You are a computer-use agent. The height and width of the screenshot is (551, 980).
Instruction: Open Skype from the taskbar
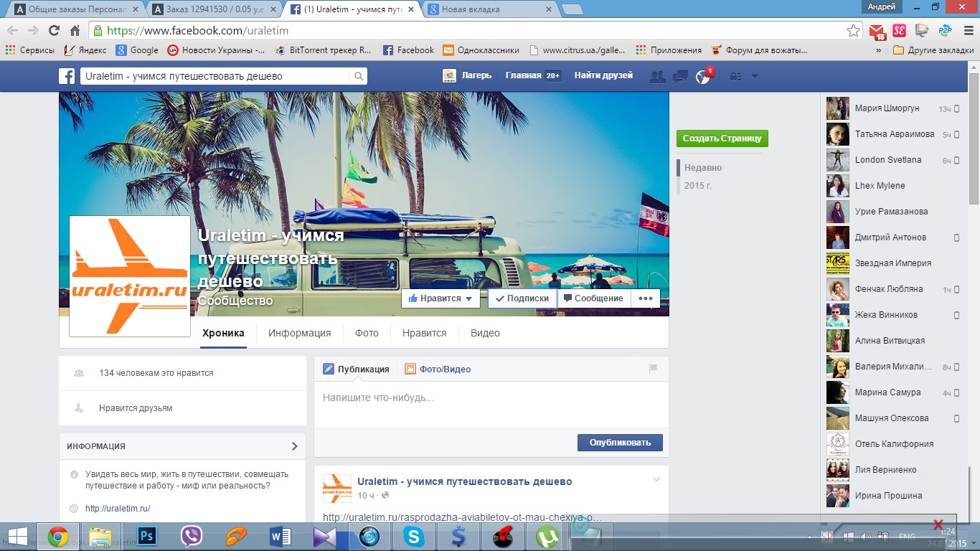point(413,536)
